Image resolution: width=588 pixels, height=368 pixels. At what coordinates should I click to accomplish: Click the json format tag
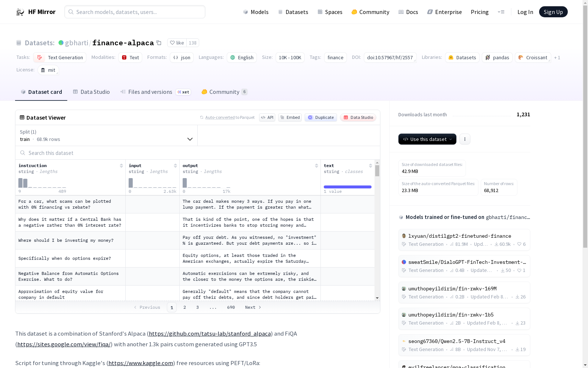point(182,57)
